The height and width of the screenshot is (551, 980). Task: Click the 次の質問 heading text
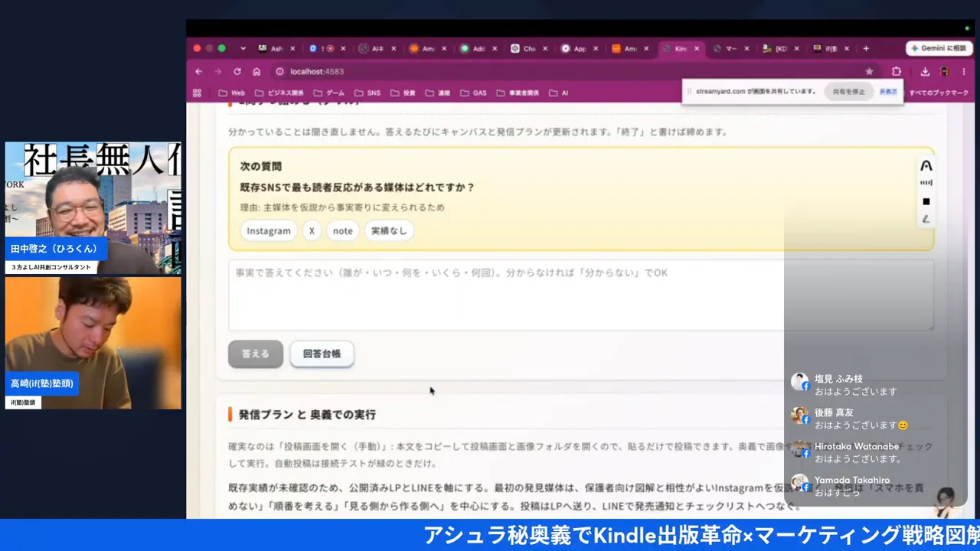(261, 166)
